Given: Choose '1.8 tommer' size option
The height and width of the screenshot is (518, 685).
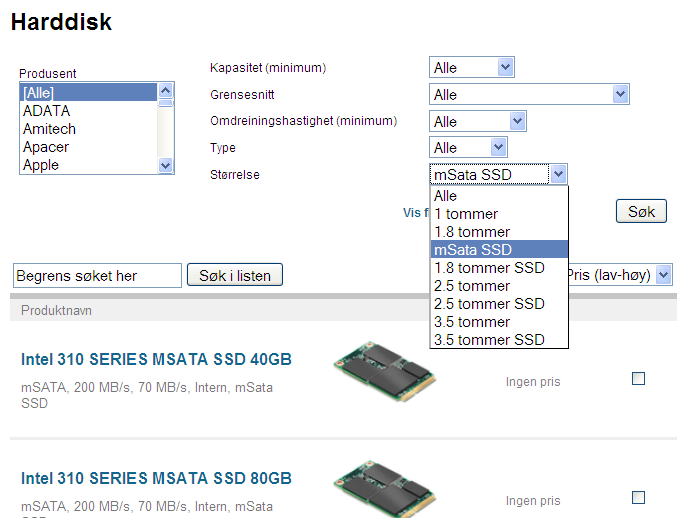Looking at the screenshot, I should (x=474, y=232).
